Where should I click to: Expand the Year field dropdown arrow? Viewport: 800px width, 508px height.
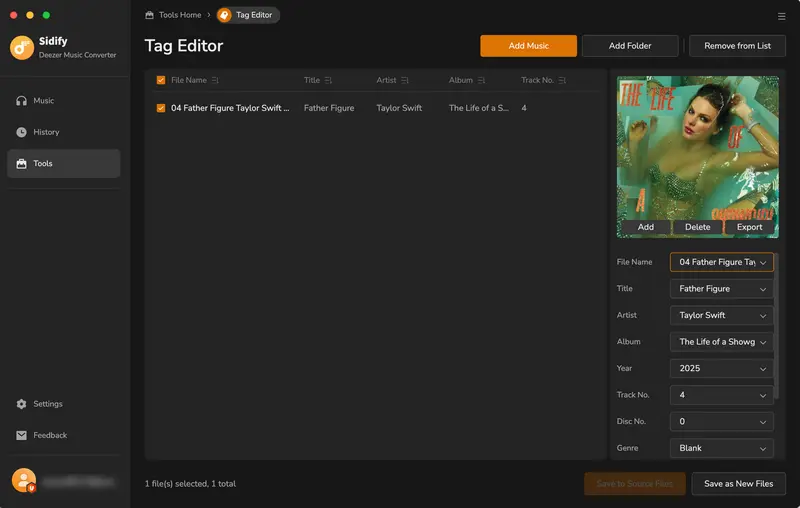763,369
